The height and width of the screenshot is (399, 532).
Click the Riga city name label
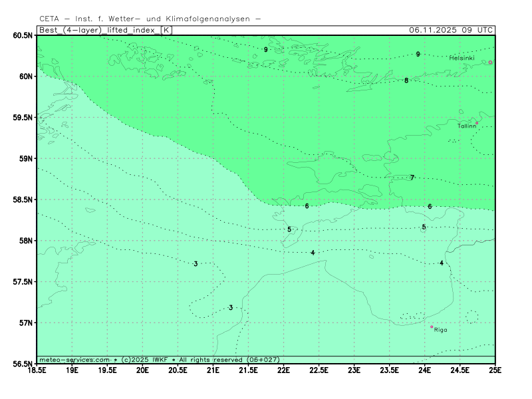click(x=441, y=330)
